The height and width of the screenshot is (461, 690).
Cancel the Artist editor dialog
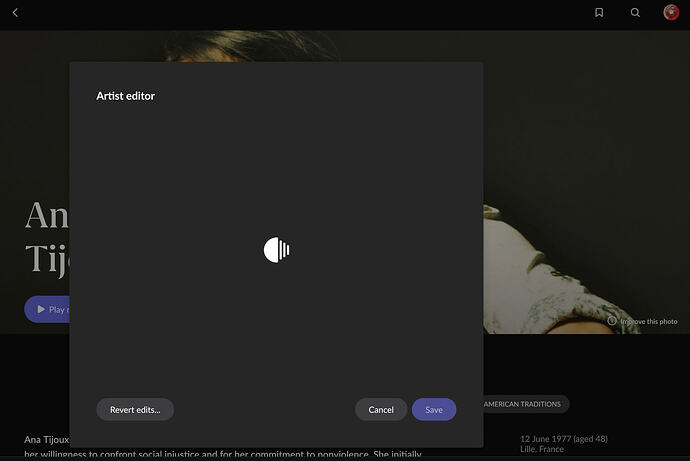point(381,410)
